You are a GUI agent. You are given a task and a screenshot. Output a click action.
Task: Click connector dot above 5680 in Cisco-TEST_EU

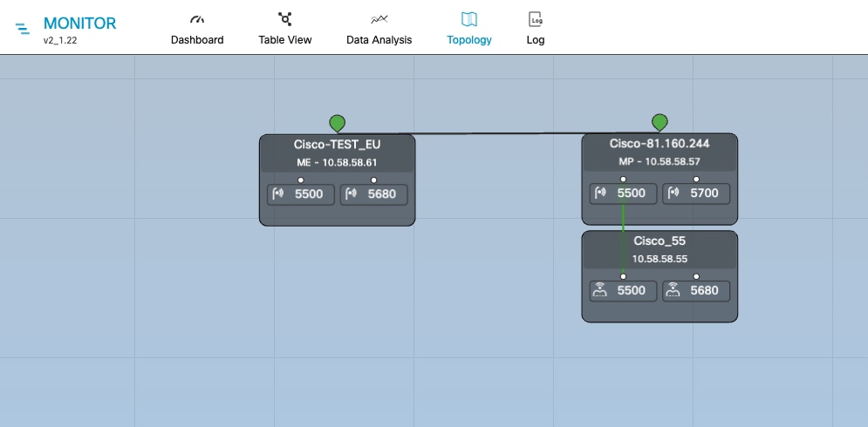click(x=373, y=180)
